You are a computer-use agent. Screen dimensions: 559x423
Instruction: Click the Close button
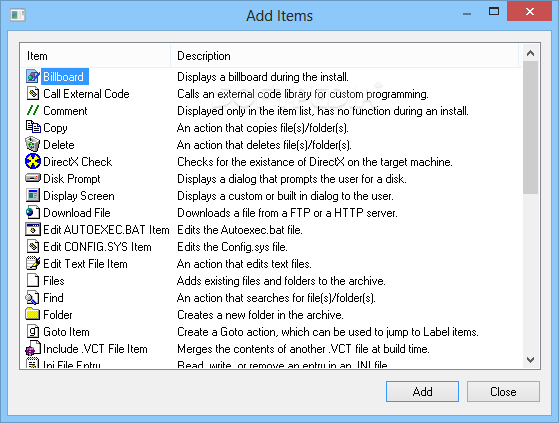(503, 392)
